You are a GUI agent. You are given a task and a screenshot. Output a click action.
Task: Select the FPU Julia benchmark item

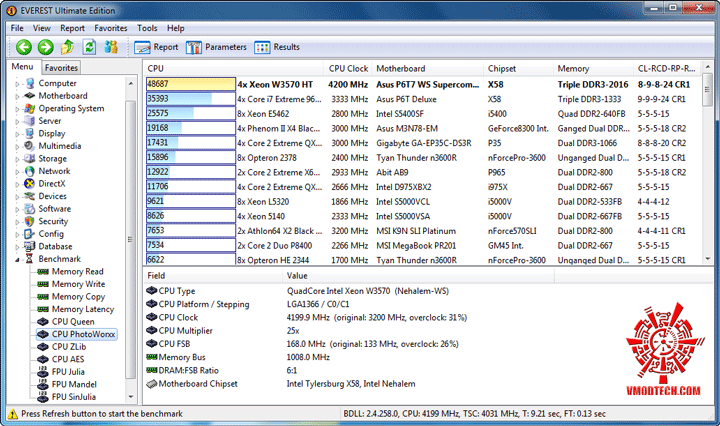point(68,372)
